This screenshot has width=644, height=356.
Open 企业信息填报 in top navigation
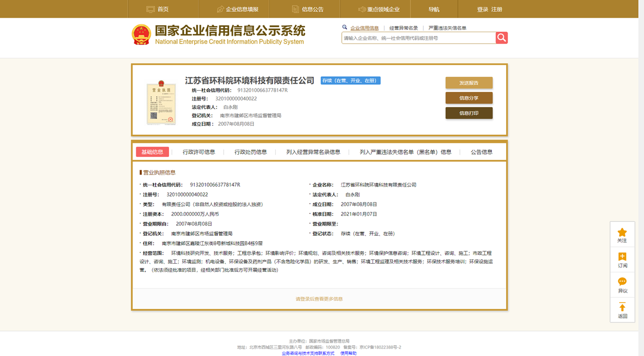pyautogui.click(x=242, y=9)
